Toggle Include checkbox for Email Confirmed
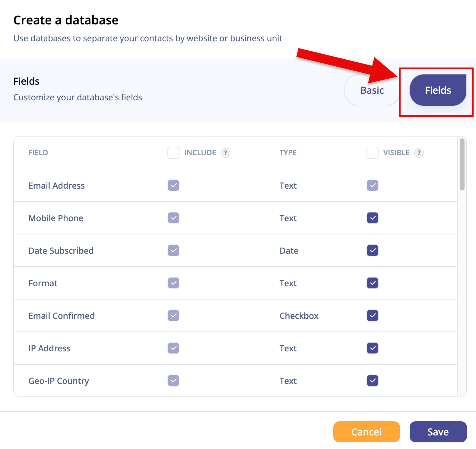Image resolution: width=476 pixels, height=449 pixels. click(x=173, y=316)
